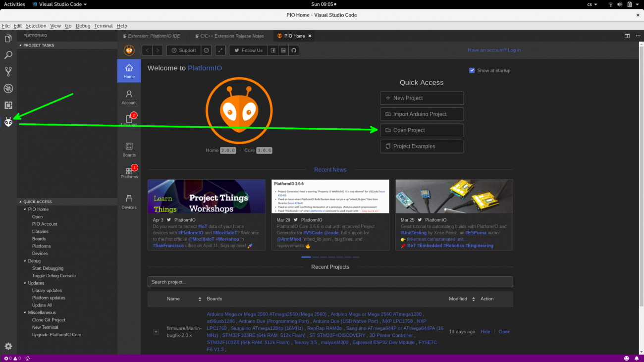Image resolution: width=644 pixels, height=362 pixels.
Task: Open the Source Control view icon
Action: (x=8, y=72)
